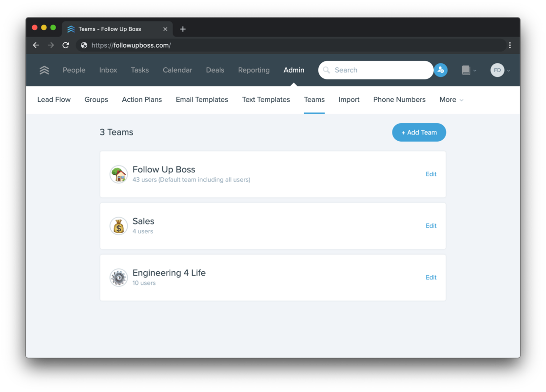The height and width of the screenshot is (392, 546).
Task: Click the Sales team name
Action: 143,221
